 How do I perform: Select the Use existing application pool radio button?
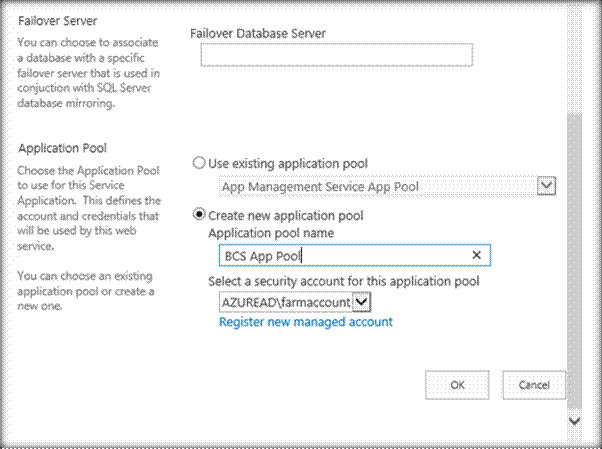tap(199, 162)
